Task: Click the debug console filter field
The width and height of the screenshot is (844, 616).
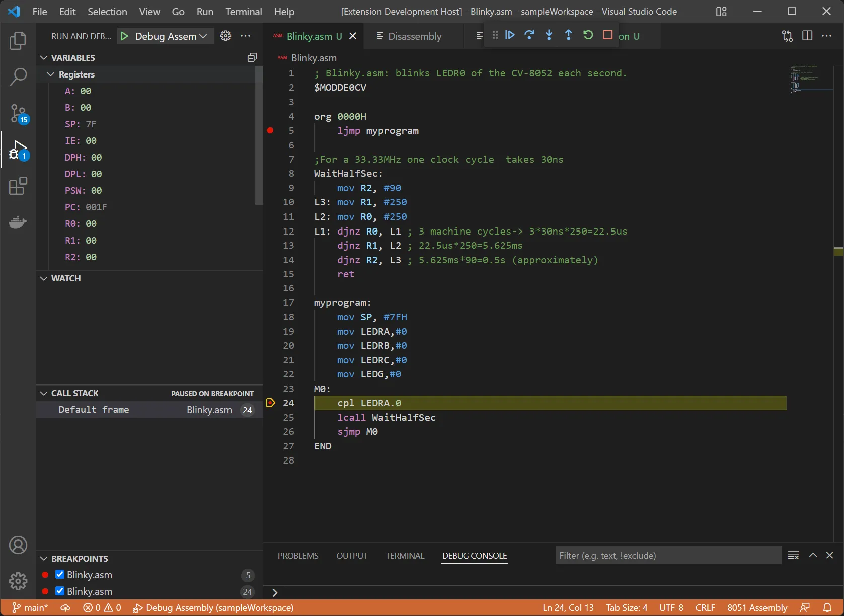Action: tap(668, 555)
